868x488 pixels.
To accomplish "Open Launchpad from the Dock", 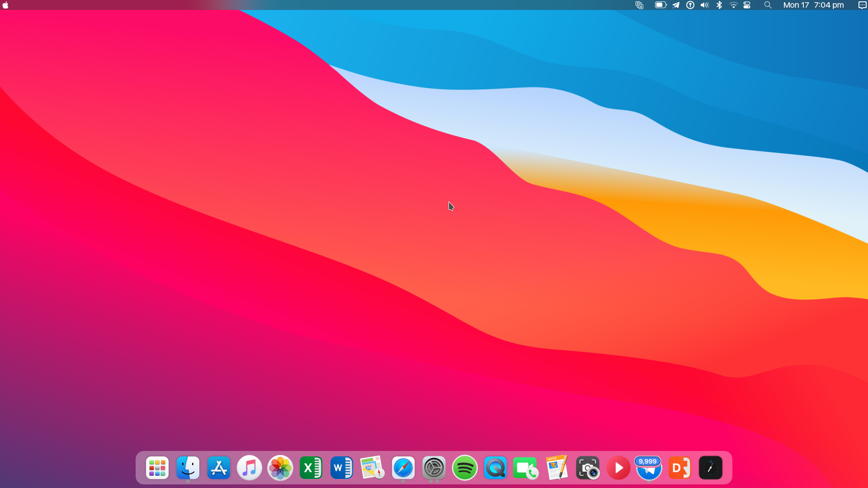I will [157, 468].
